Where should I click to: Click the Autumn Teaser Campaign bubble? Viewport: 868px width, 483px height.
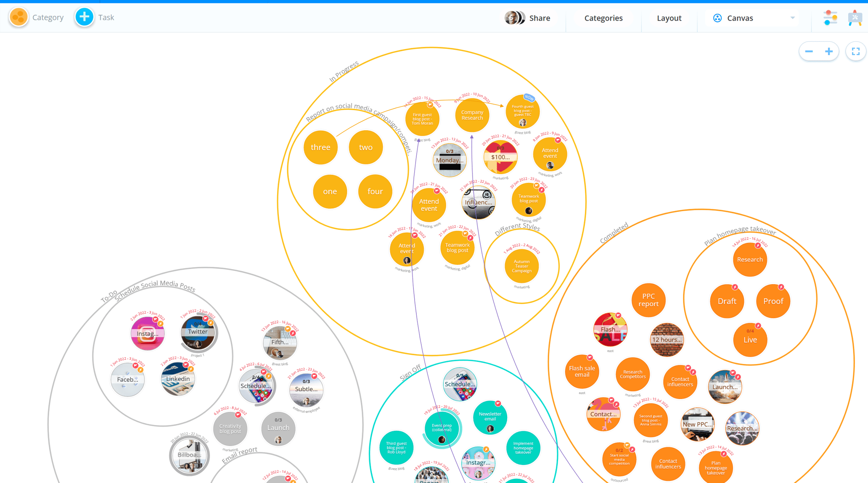click(x=521, y=266)
